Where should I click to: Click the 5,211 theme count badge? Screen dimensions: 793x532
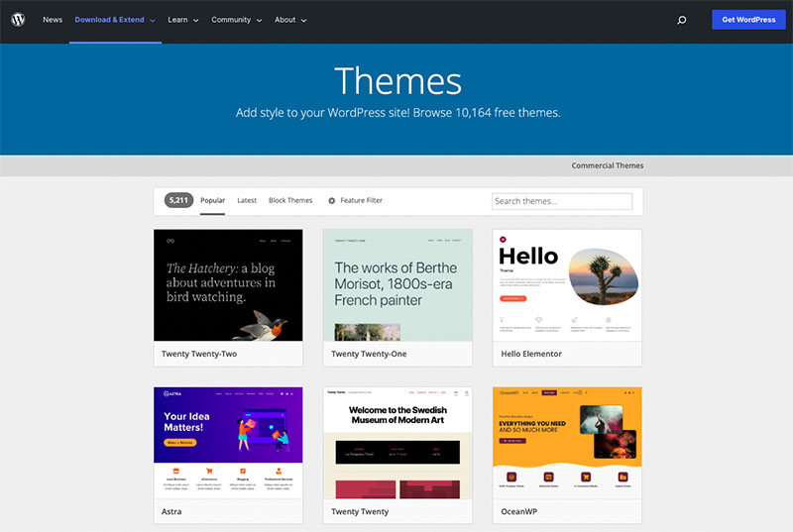[x=178, y=200]
